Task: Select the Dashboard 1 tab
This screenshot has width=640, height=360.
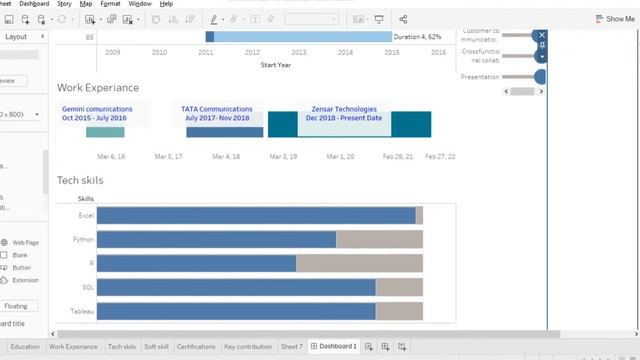Action: (x=334, y=346)
